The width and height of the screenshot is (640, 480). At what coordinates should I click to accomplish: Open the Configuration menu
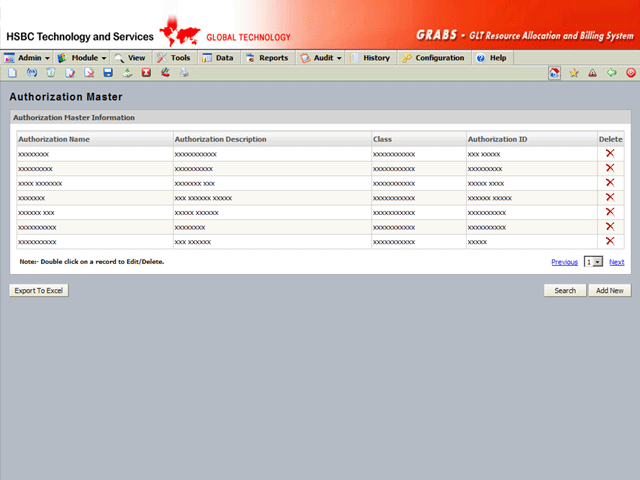pyautogui.click(x=433, y=58)
